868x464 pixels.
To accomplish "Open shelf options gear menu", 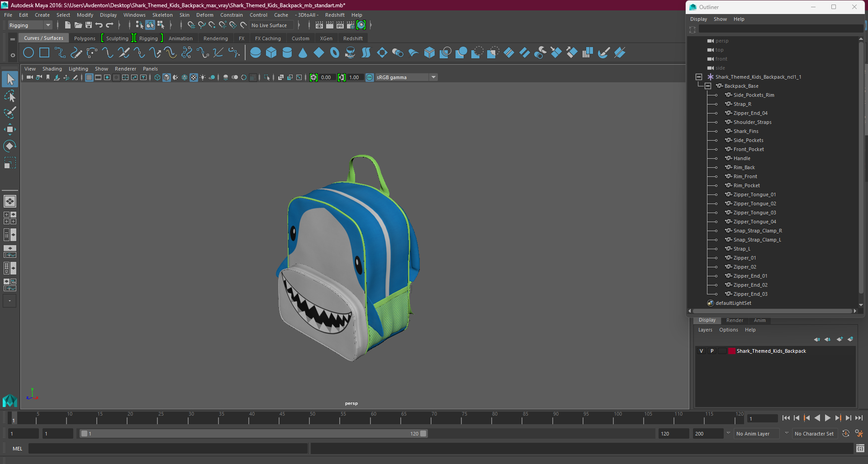I will pyautogui.click(x=13, y=55).
